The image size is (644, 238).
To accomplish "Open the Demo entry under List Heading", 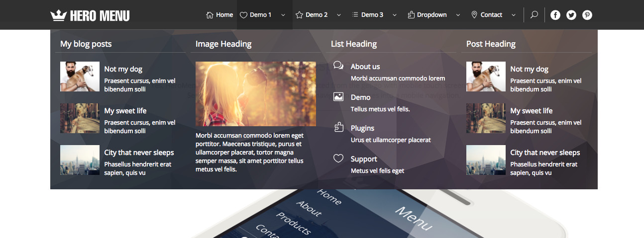I will (x=360, y=97).
